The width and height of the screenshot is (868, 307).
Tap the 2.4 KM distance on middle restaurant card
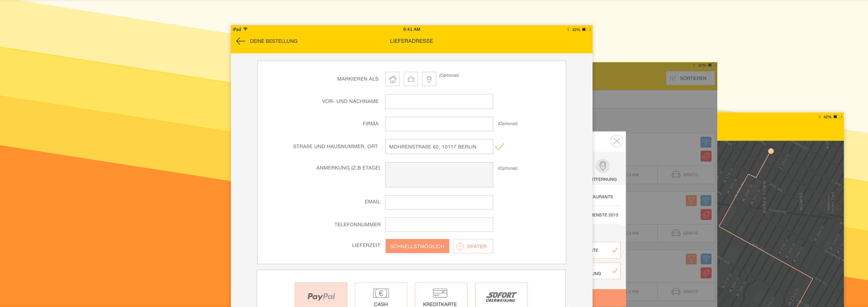632,233
